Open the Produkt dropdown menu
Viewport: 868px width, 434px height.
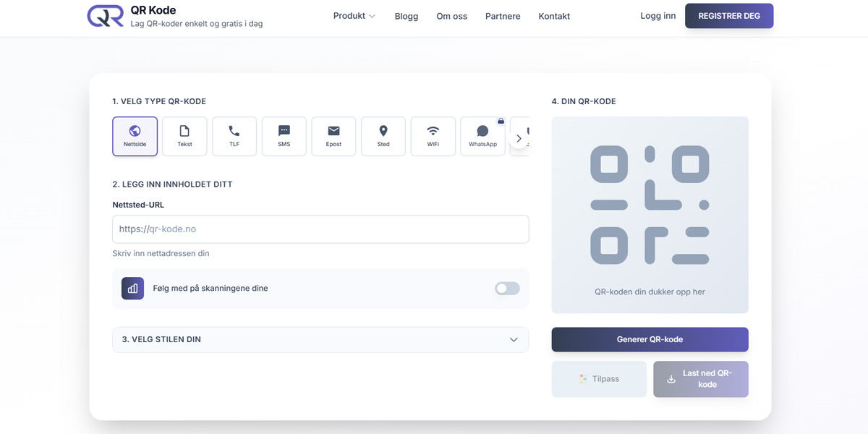point(354,16)
